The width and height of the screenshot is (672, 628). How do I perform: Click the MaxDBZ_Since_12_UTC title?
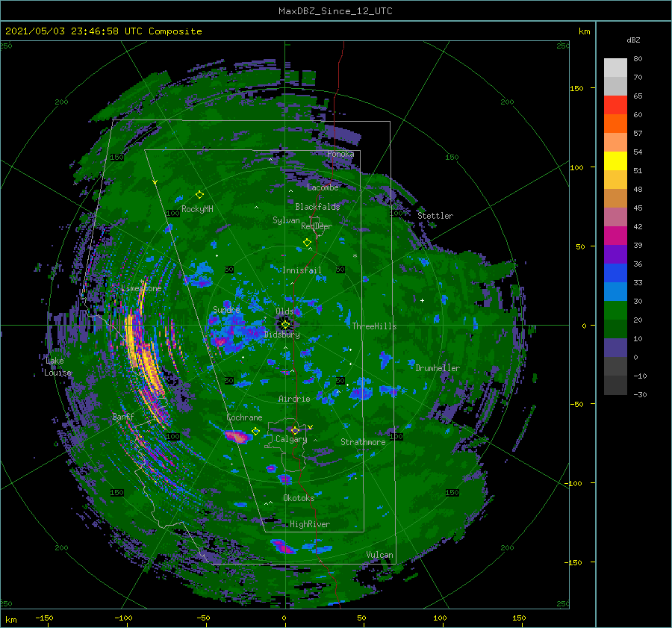click(335, 11)
